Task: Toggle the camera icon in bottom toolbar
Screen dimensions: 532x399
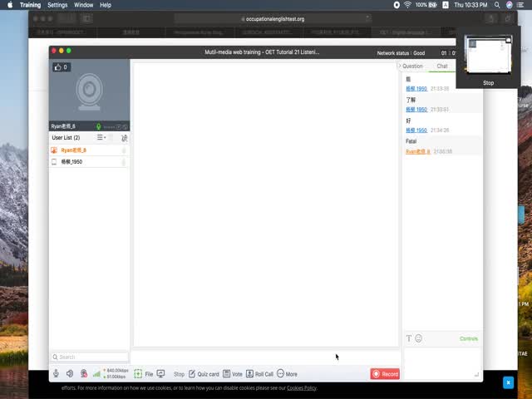Action: pos(83,374)
